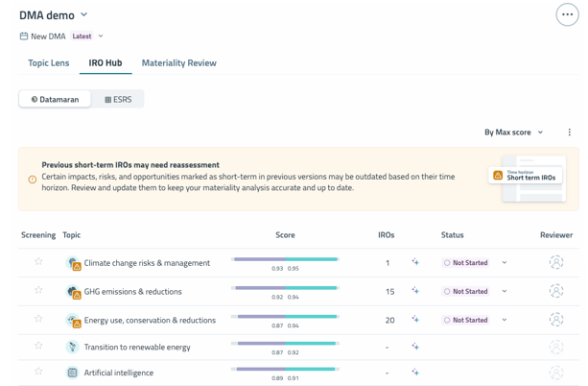Click the Transition to renewable energy topic icon
The height and width of the screenshot is (386, 588).
click(x=72, y=347)
